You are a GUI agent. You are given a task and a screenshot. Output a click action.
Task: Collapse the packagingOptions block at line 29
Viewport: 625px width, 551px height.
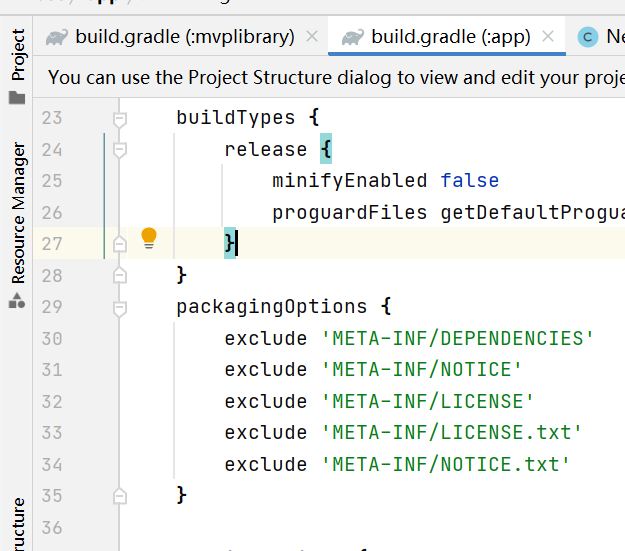click(x=120, y=309)
